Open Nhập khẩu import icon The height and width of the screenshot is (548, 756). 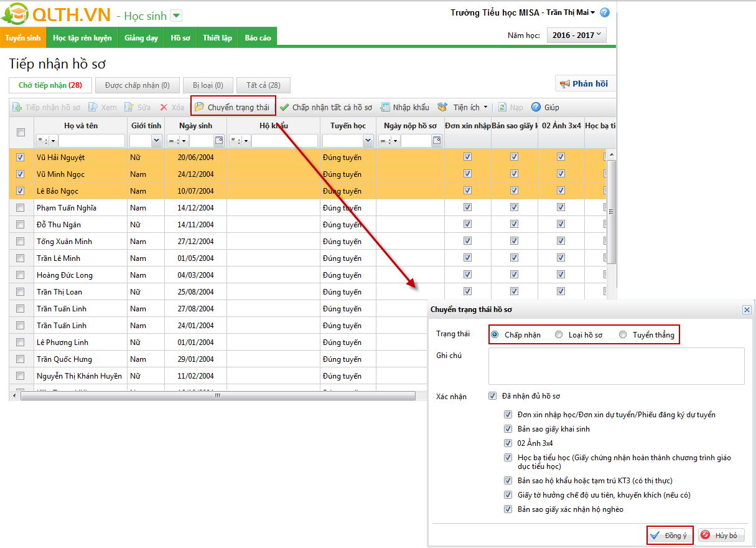coord(385,107)
